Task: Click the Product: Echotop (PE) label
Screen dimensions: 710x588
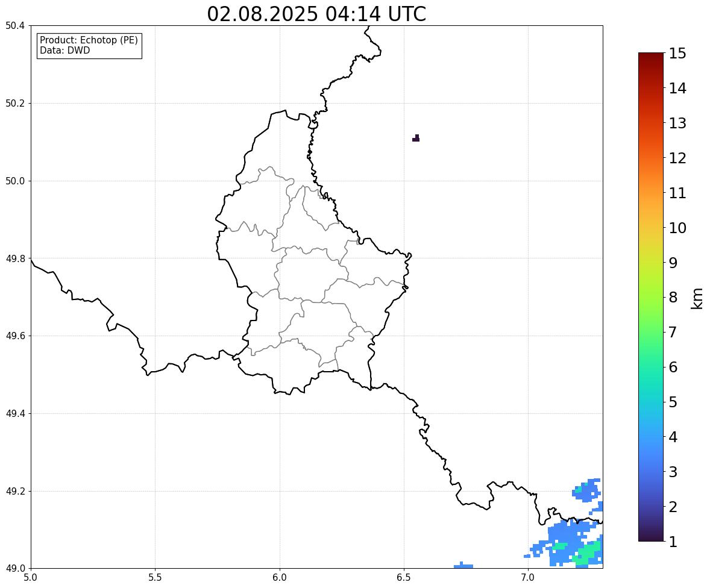Action: 89,40
